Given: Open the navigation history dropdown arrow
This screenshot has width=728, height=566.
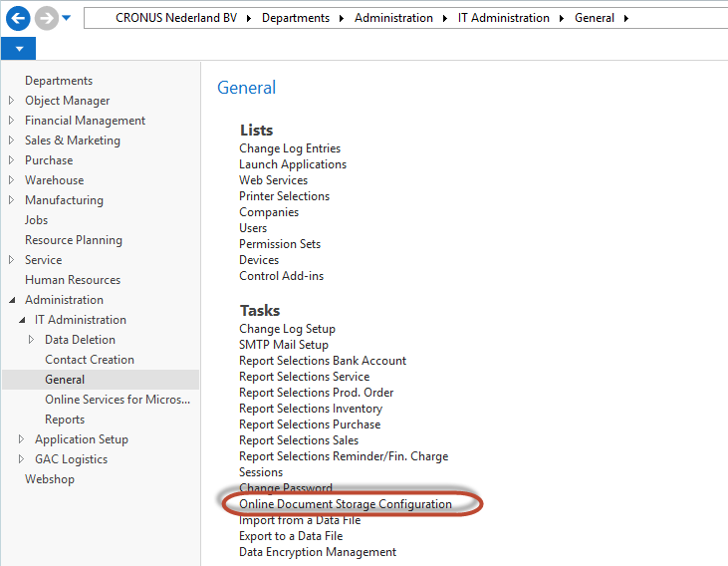Looking at the screenshot, I should pyautogui.click(x=67, y=18).
